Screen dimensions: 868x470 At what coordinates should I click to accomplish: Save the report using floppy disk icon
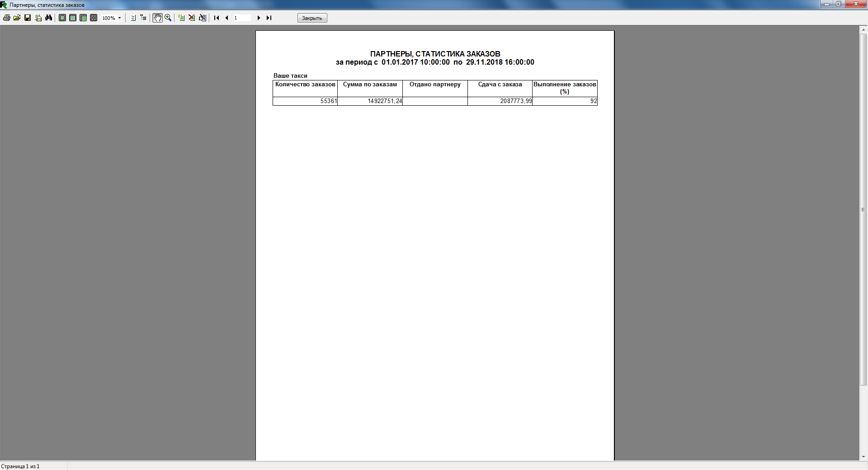click(x=28, y=18)
